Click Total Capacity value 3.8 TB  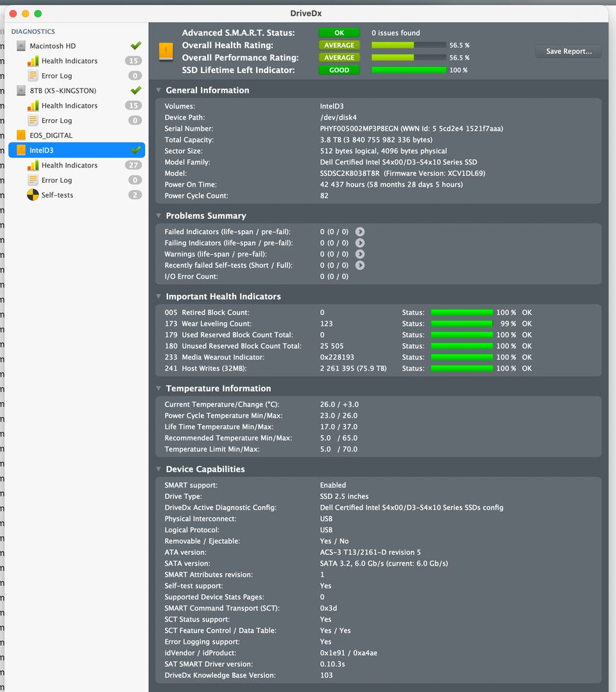[x=376, y=140]
